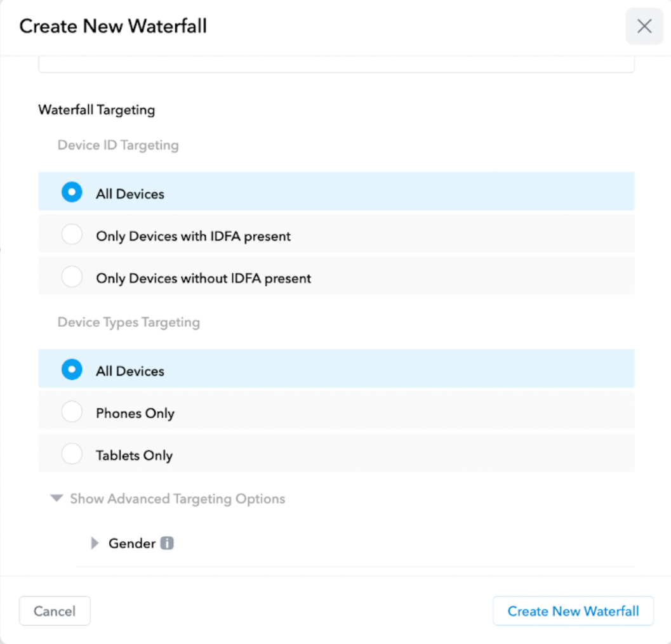Select All Devices radio under Device ID Targeting
The width and height of the screenshot is (671, 644).
(x=72, y=192)
